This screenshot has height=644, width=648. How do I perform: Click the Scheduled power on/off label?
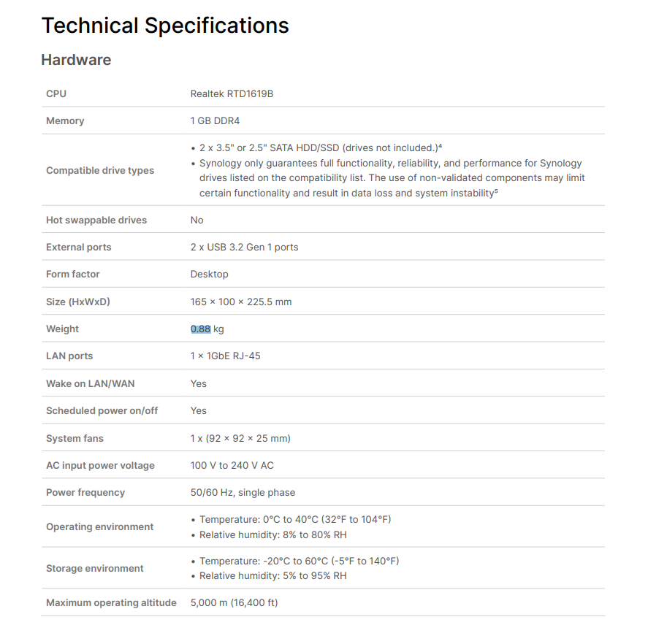point(102,411)
